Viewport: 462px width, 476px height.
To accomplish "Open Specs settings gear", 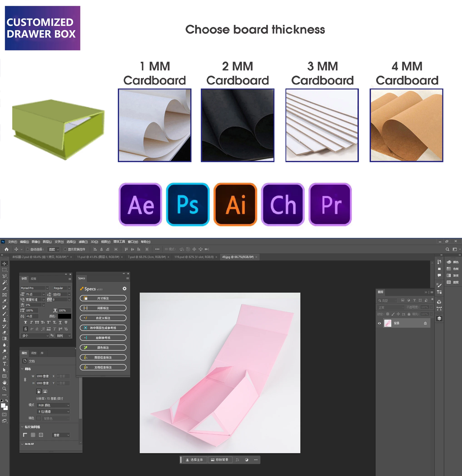I will pyautogui.click(x=124, y=289).
